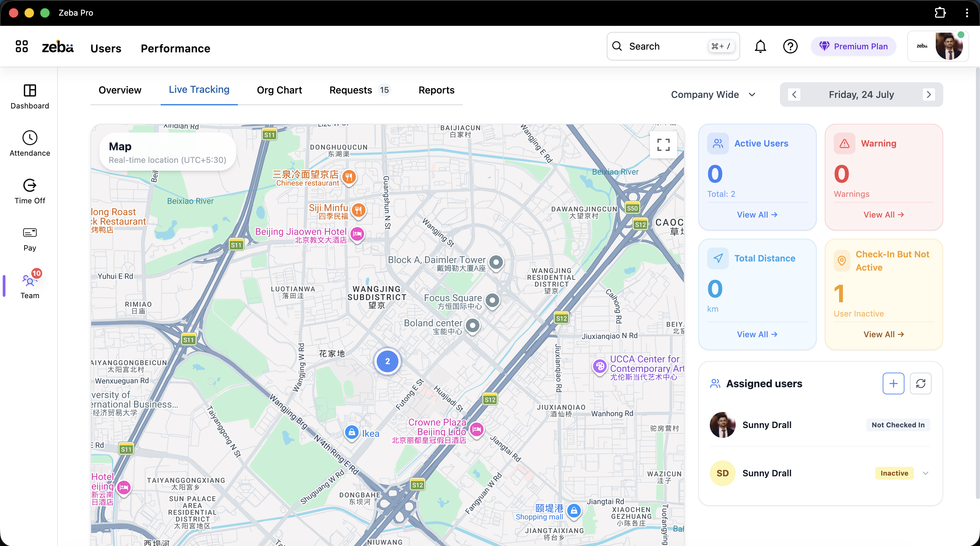View all Warnings
The height and width of the screenshot is (546, 980).
pos(884,215)
